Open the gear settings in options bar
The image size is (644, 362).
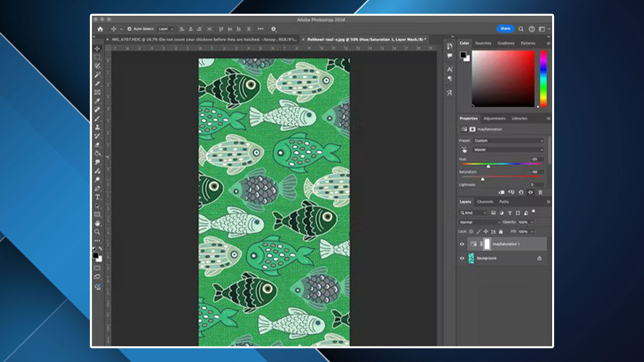click(273, 29)
